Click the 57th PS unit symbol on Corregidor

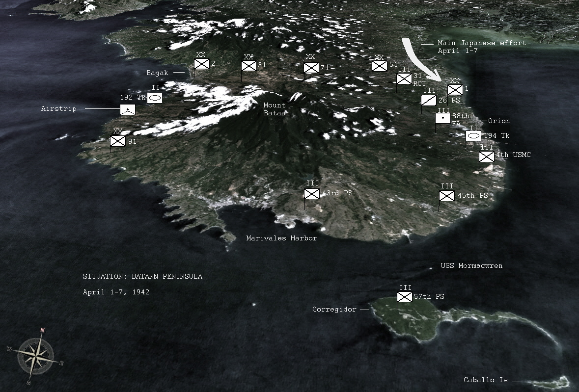(x=405, y=297)
